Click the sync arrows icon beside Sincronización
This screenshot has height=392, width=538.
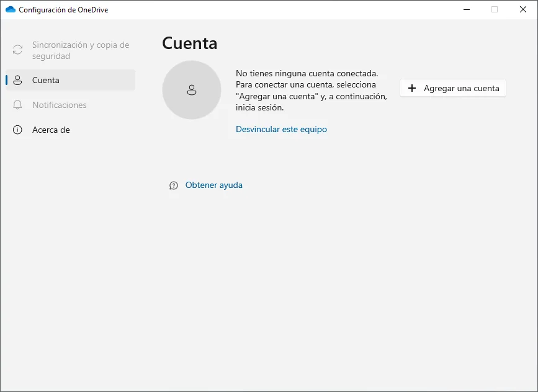click(x=17, y=50)
